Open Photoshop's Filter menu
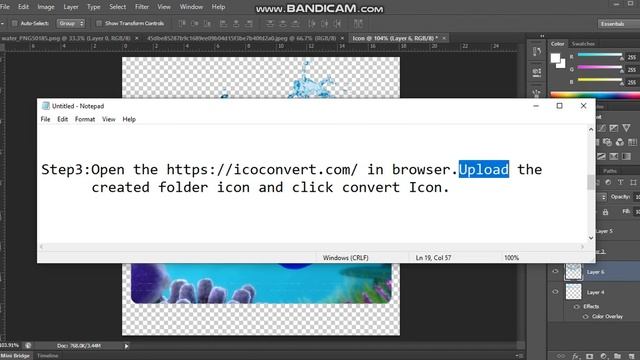The width and height of the screenshot is (640, 360). 142,7
